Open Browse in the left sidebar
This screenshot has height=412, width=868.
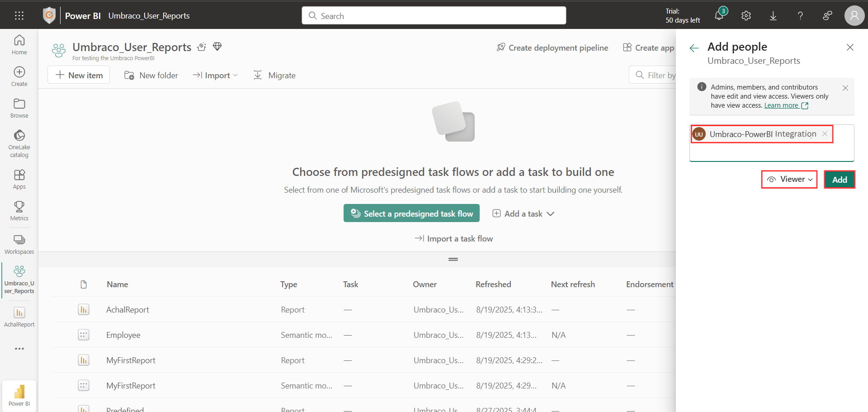pos(19,109)
